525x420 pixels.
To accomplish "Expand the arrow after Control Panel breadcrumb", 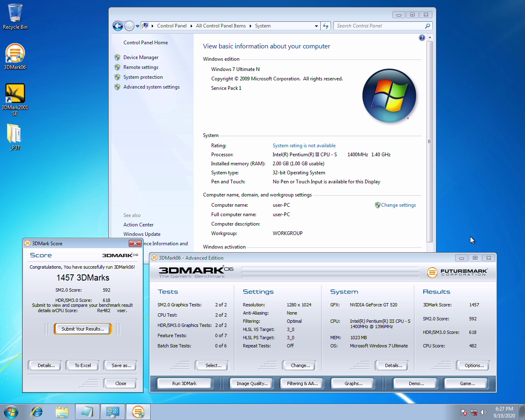I will [x=191, y=26].
